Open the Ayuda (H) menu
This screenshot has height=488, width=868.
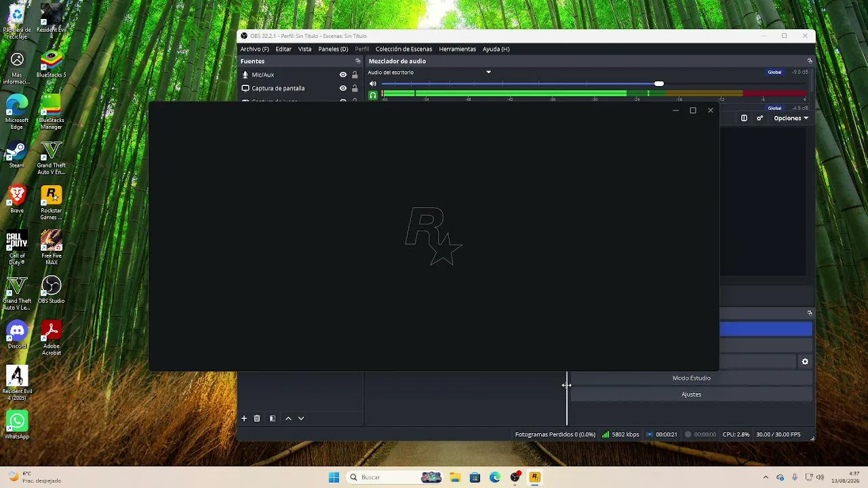coord(496,49)
